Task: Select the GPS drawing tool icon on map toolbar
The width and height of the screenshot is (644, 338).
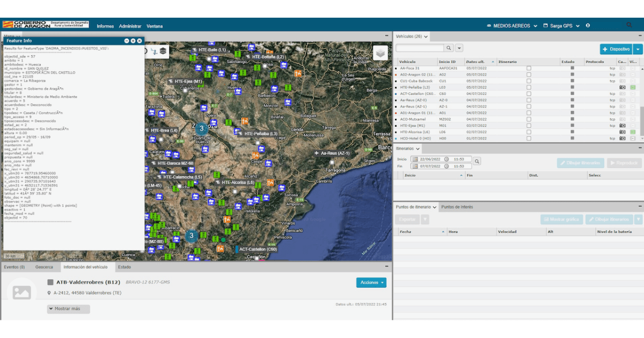Action: (x=154, y=50)
